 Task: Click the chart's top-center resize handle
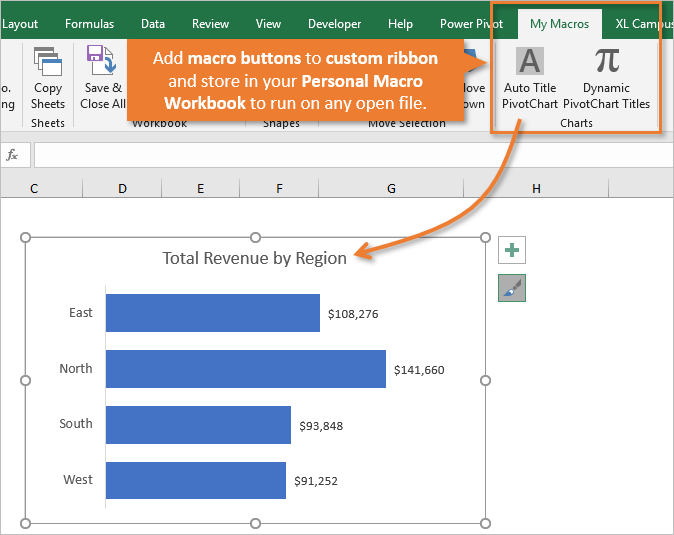point(255,237)
